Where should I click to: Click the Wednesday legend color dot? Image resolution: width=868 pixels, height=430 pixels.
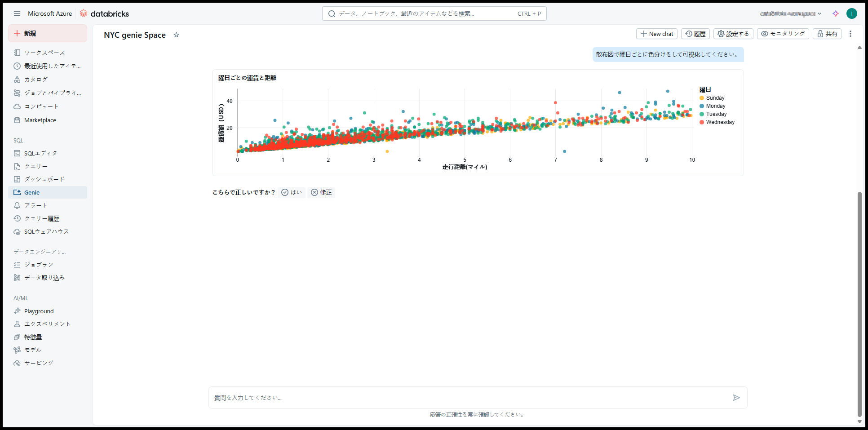[702, 122]
